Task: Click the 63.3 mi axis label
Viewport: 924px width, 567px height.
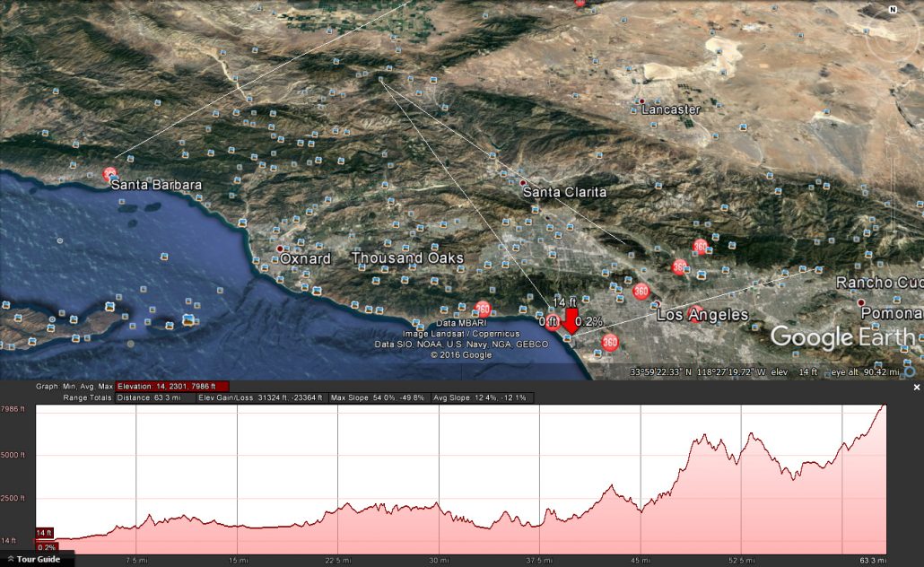Action: click(x=872, y=561)
